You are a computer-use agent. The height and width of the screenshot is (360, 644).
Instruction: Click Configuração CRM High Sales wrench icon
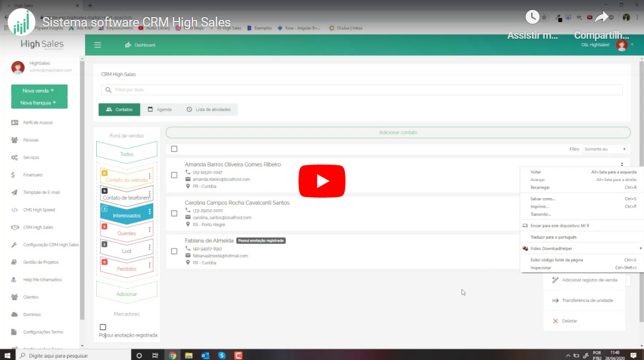[x=14, y=245]
